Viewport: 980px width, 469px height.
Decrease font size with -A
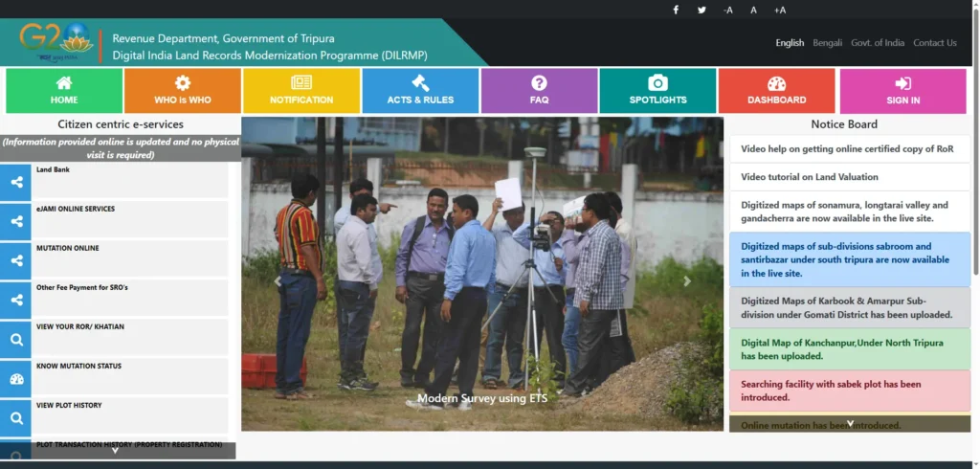728,10
